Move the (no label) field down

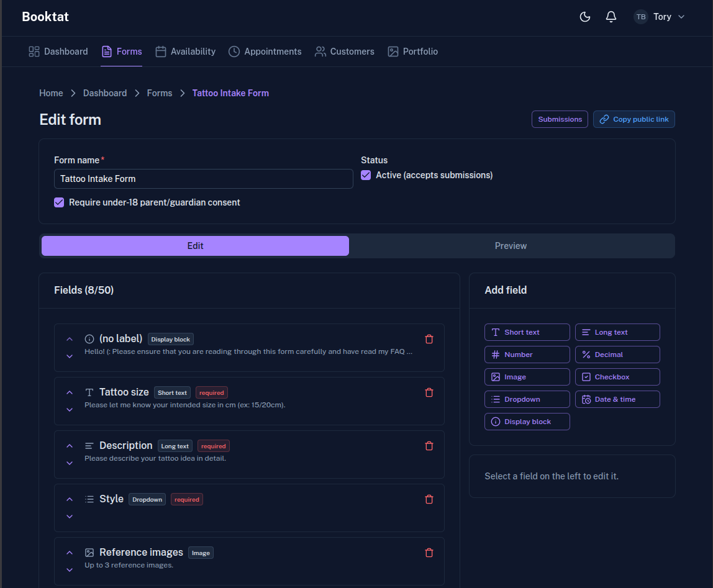[70, 356]
